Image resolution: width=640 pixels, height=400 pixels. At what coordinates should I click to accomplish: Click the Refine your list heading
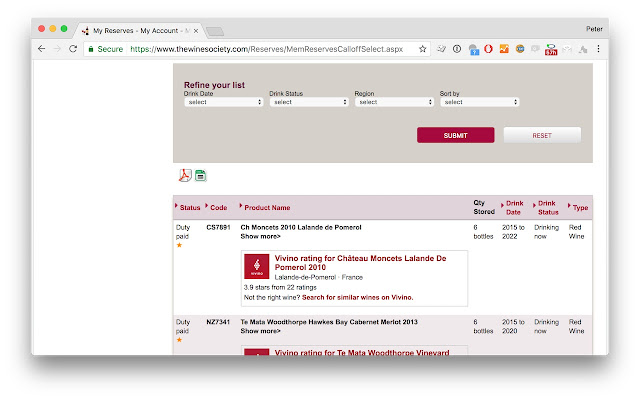214,85
